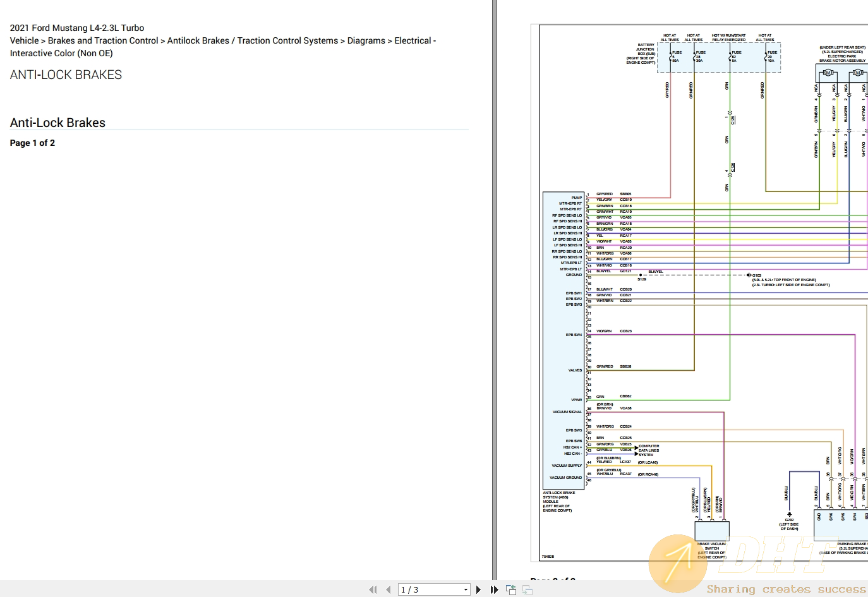The image size is (868, 597).
Task: Go to the previous page
Action: pos(388,589)
